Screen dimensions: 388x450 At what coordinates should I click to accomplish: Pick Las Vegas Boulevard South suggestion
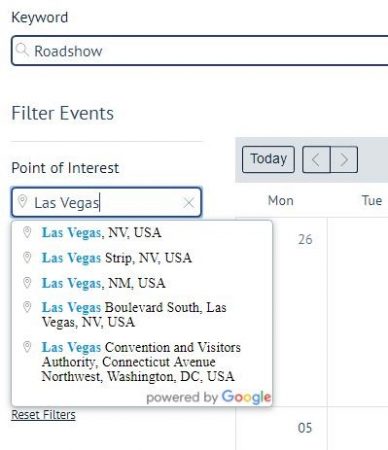click(x=142, y=315)
